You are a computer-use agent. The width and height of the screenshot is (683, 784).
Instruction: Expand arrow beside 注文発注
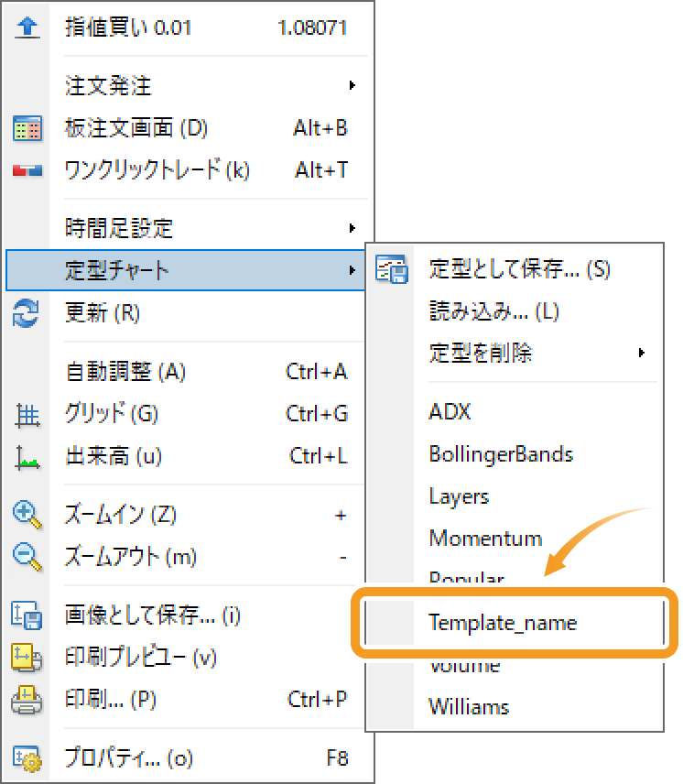pyautogui.click(x=352, y=85)
